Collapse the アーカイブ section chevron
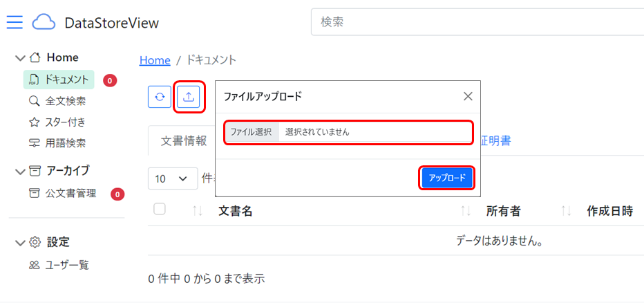Image resolution: width=644 pixels, height=303 pixels. coord(19,171)
